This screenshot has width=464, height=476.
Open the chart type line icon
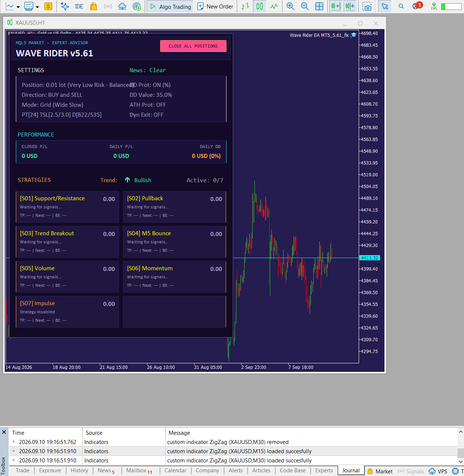coord(10,6)
